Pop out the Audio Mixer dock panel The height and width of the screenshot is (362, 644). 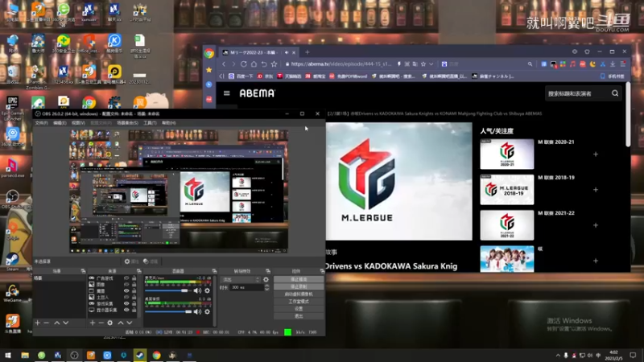tap(214, 271)
